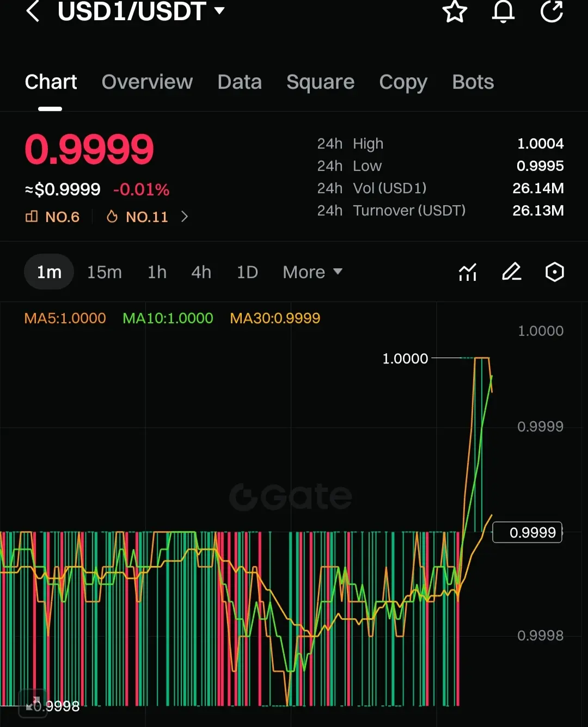Tap the -0.01% change value
The image size is (588, 727).
pyautogui.click(x=142, y=189)
